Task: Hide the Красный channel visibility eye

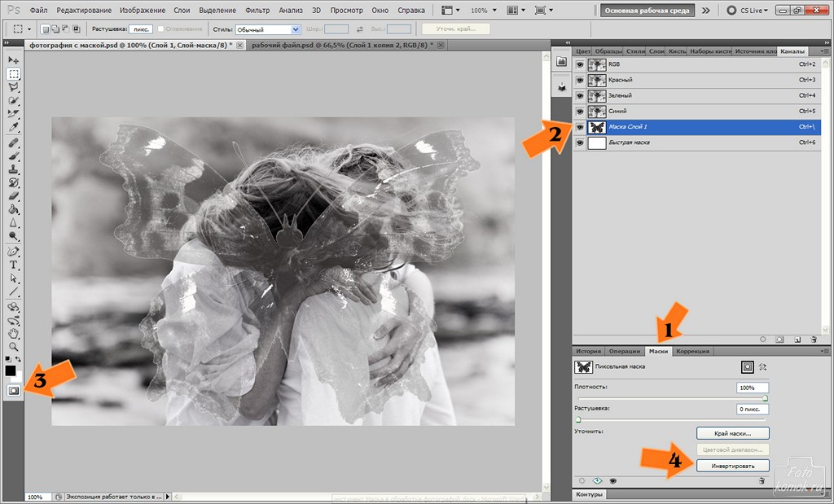Action: pos(580,80)
